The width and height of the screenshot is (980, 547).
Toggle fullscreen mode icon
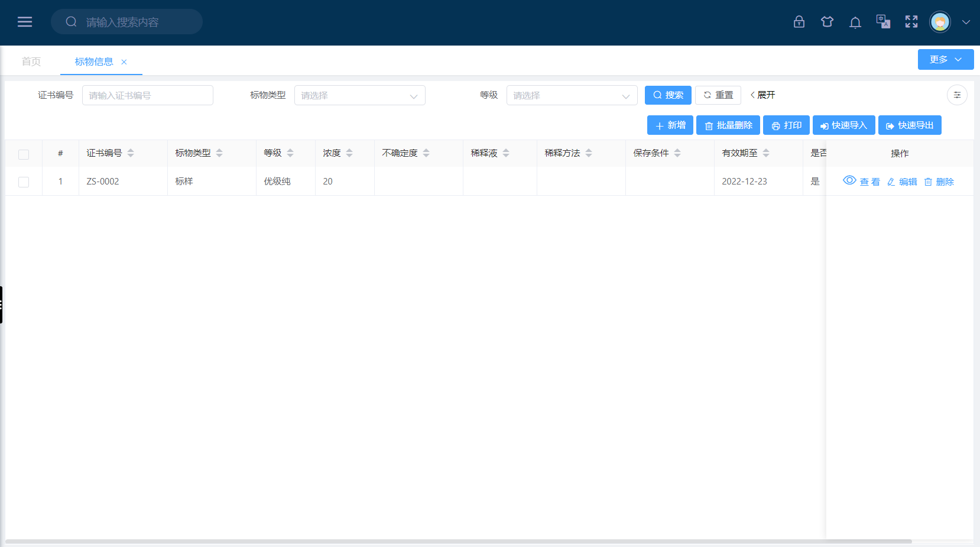coord(911,22)
